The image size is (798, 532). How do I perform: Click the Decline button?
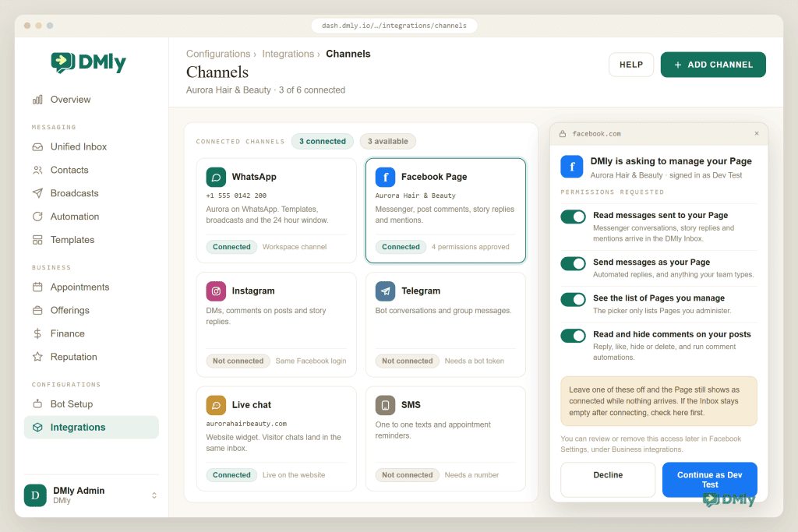608,480
